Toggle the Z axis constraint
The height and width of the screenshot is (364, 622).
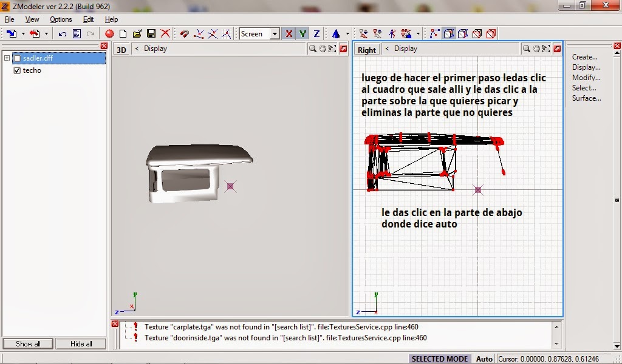point(316,33)
